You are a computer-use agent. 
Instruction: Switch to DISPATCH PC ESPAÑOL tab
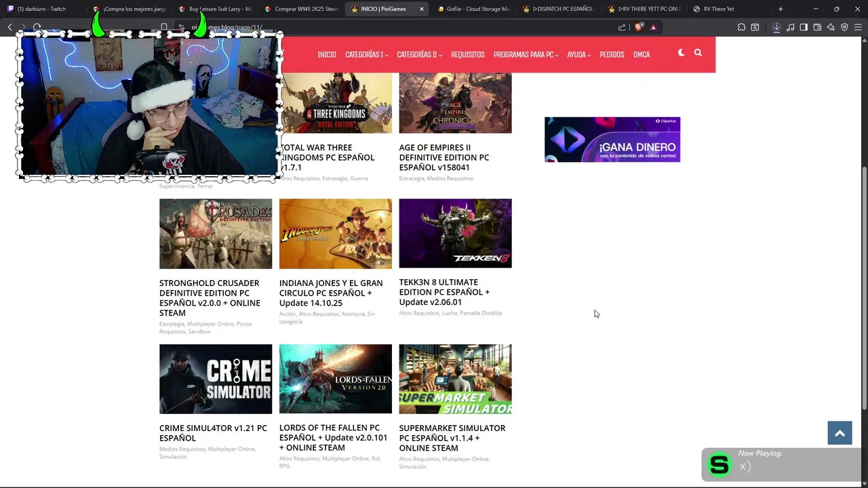coord(558,9)
